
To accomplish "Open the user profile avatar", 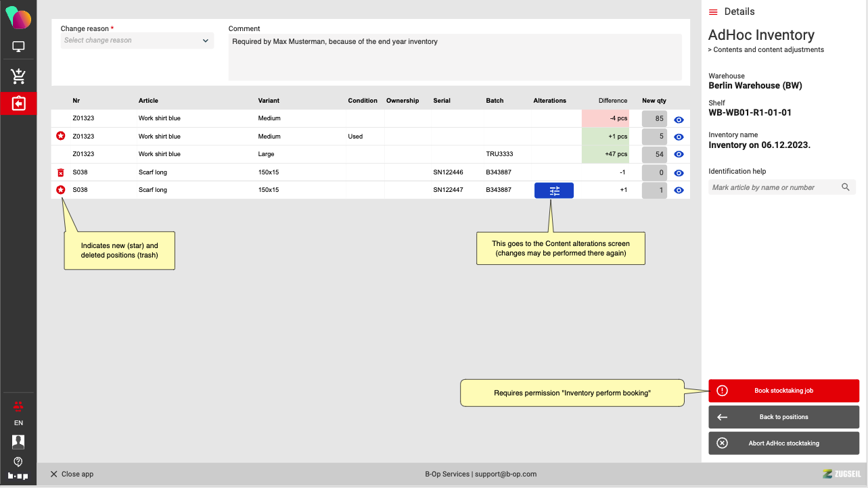I will pos(18,442).
